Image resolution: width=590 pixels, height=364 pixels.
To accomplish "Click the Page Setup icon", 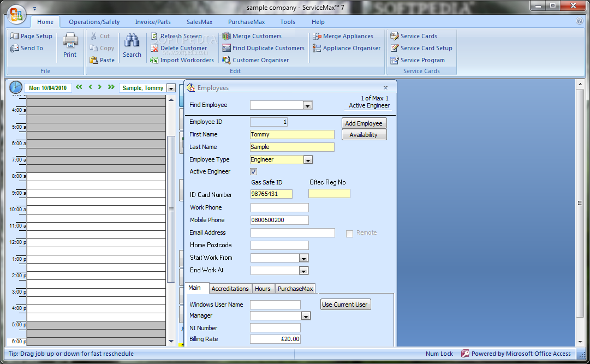I will coord(14,36).
